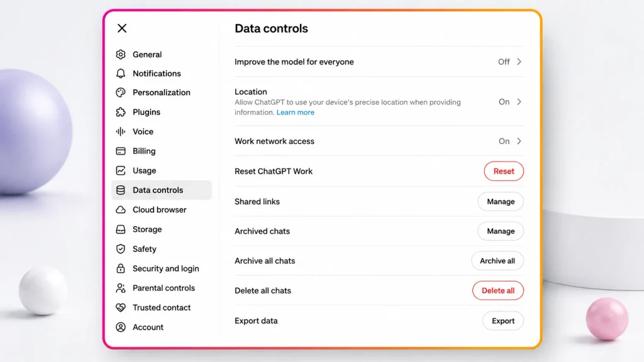Screen dimensions: 644x362
Task: Expand the Location setting chevron
Action: pyautogui.click(x=519, y=102)
